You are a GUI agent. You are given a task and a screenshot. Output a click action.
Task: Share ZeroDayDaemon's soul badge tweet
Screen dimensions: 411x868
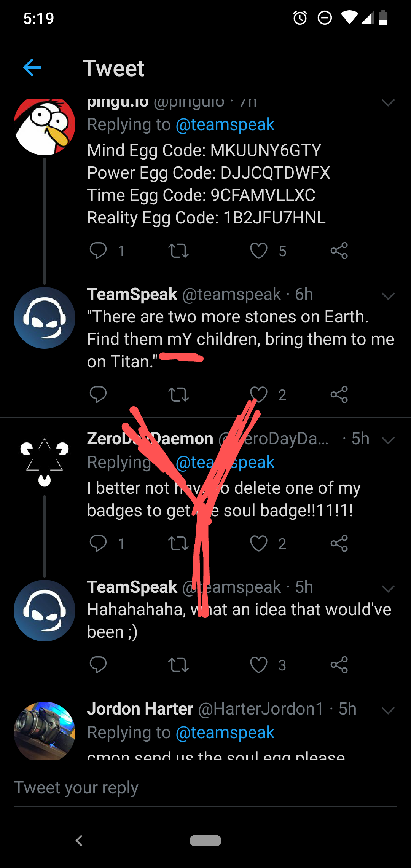pyautogui.click(x=339, y=543)
